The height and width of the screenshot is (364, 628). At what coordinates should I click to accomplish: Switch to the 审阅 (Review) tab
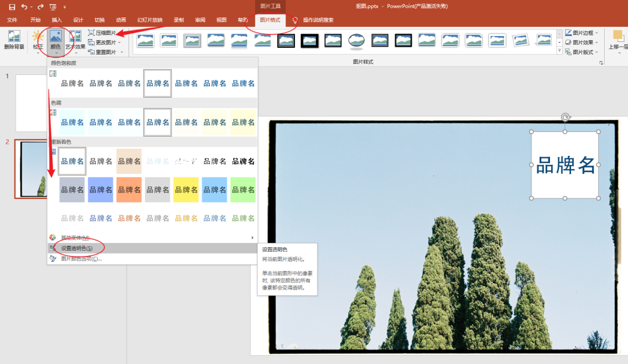click(x=200, y=20)
